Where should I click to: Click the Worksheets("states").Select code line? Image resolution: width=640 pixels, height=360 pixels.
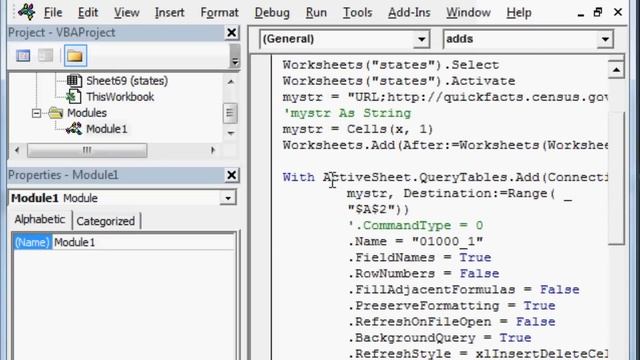391,65
